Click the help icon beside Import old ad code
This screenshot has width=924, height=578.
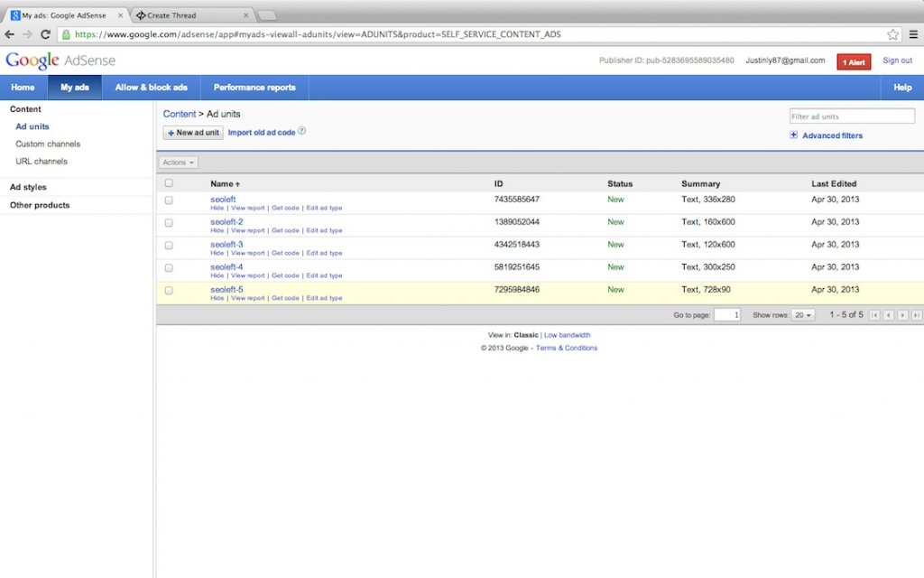(302, 131)
